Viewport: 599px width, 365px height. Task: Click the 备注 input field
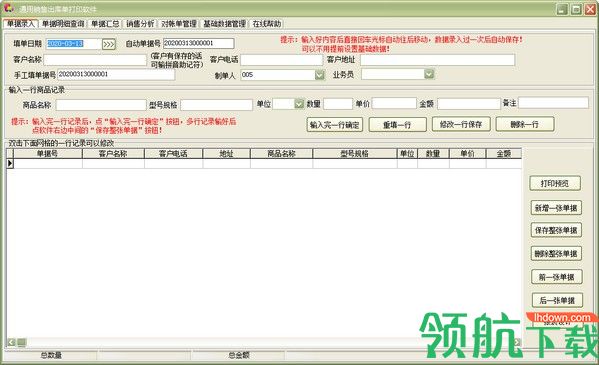pos(553,103)
